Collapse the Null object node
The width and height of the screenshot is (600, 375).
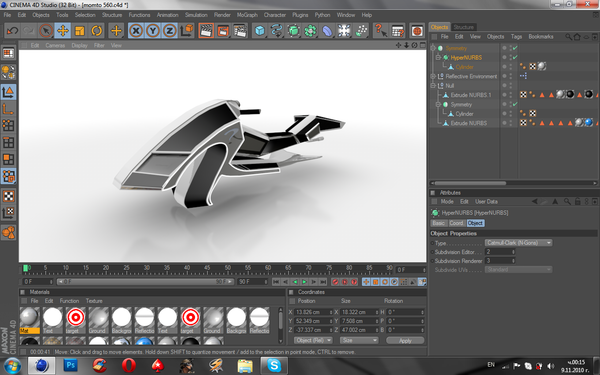(433, 86)
